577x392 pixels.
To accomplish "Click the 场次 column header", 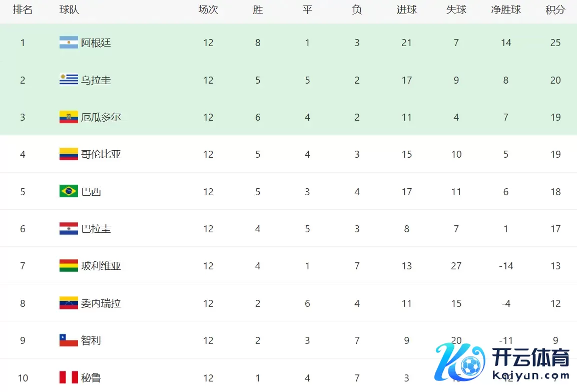I will [208, 10].
